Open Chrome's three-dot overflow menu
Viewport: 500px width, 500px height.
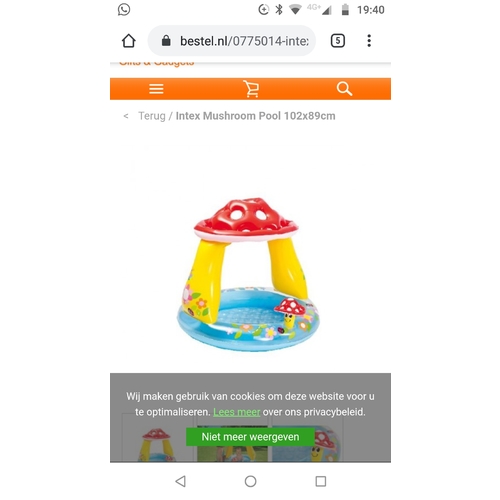click(369, 41)
